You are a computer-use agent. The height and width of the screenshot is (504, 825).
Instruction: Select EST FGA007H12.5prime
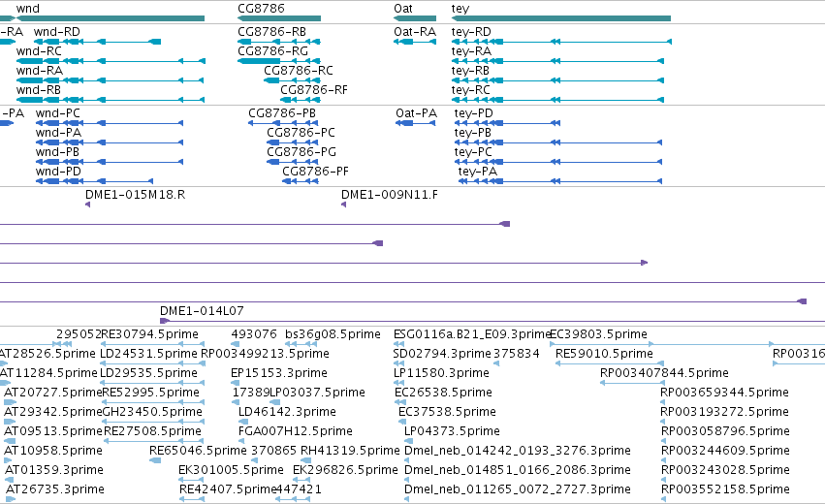(x=295, y=431)
